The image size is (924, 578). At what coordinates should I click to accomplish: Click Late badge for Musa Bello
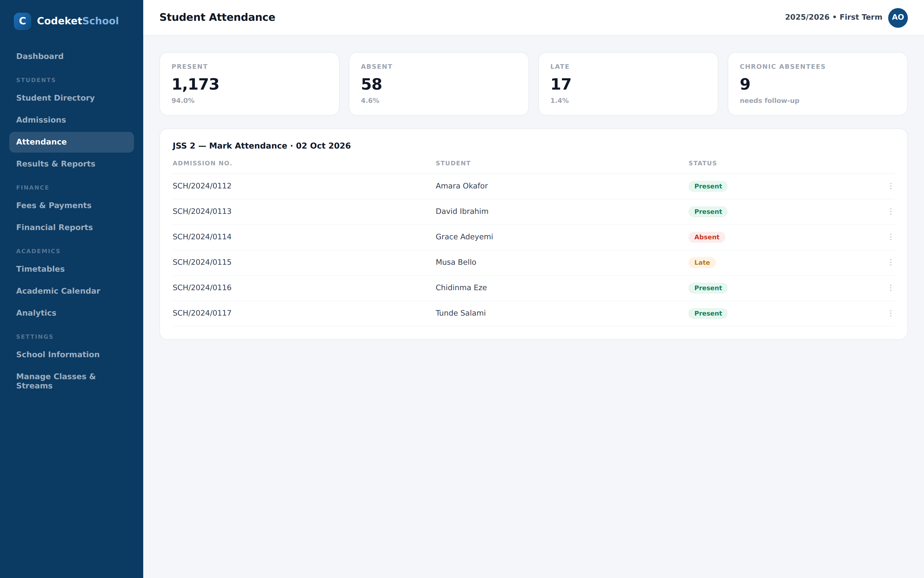click(702, 263)
